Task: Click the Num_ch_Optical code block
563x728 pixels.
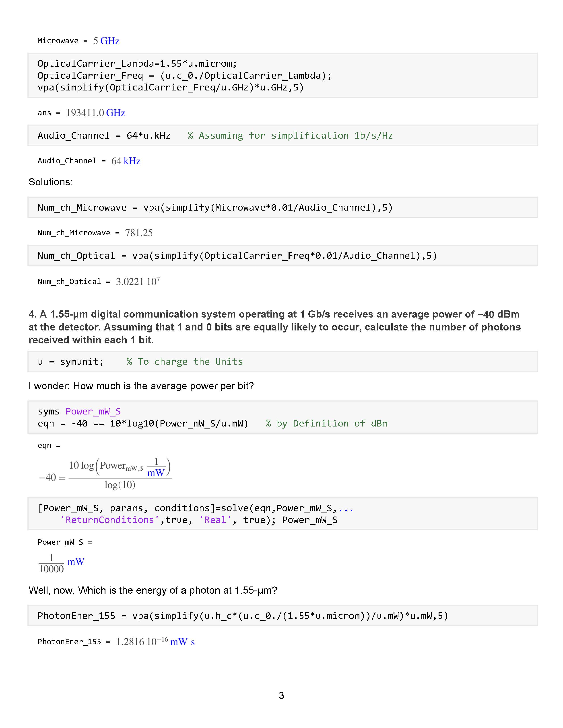Action: [237, 256]
